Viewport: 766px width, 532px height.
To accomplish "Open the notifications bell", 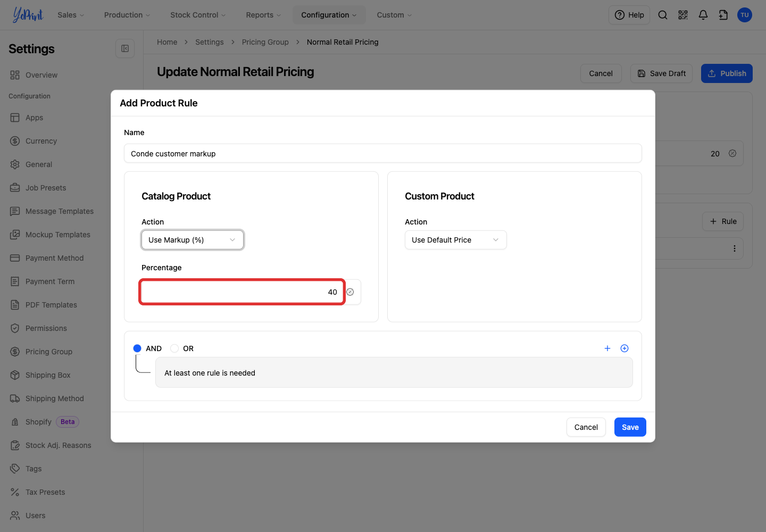I will [x=703, y=15].
